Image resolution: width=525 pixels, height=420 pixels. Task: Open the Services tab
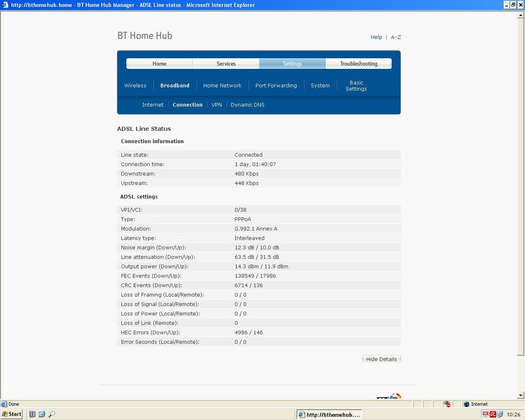(226, 64)
